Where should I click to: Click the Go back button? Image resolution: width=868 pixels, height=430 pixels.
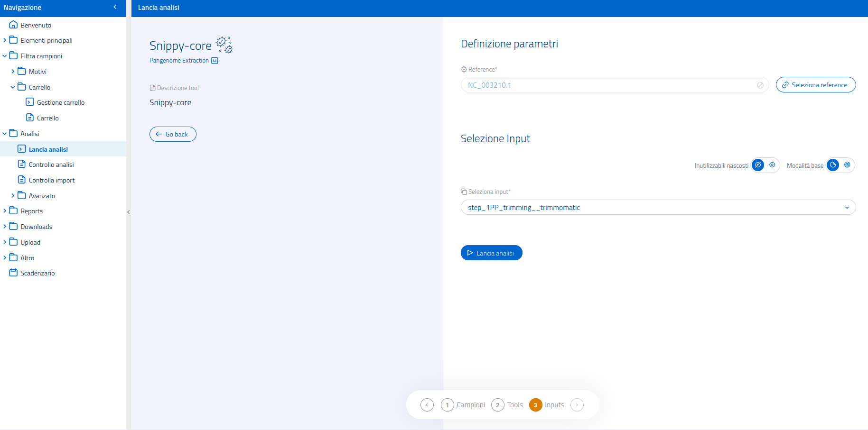pos(173,134)
